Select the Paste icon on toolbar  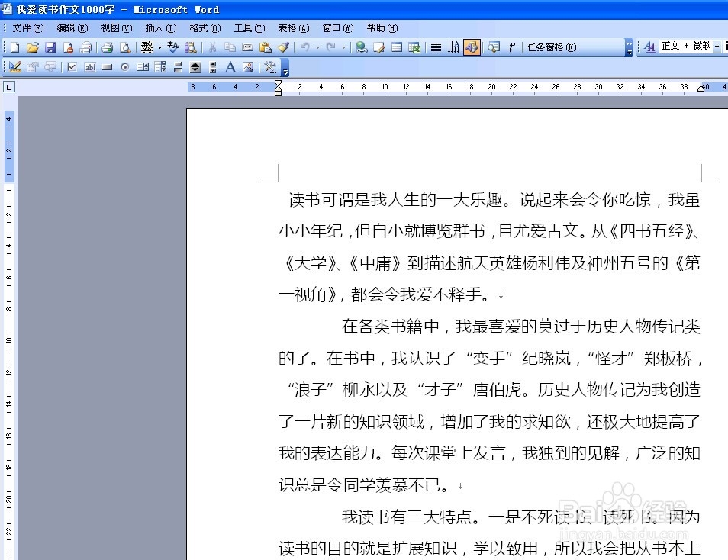pyautogui.click(x=264, y=47)
